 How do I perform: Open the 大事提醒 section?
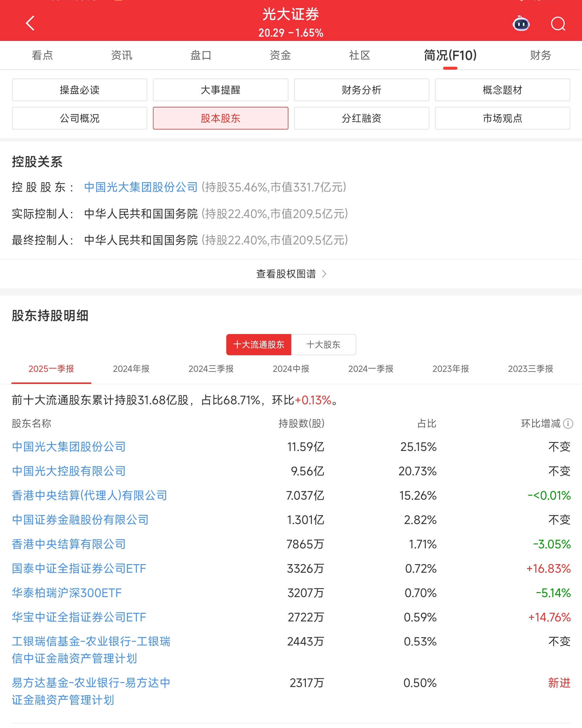(221, 90)
